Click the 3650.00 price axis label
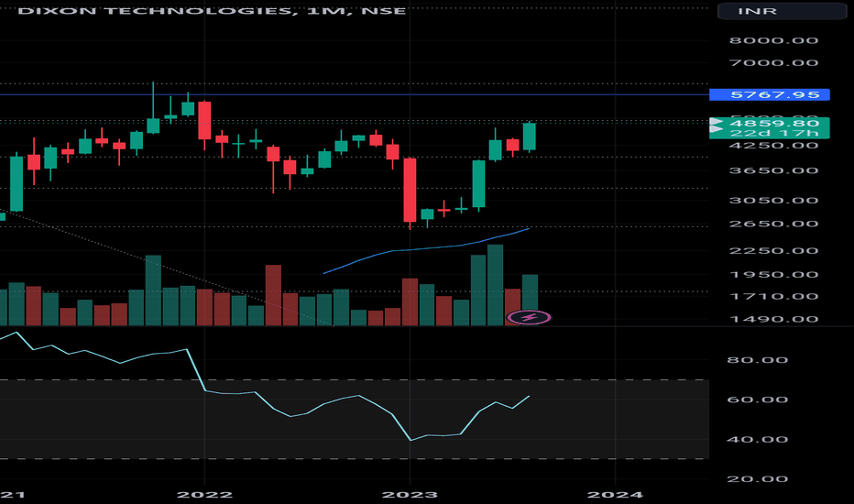 [x=773, y=170]
